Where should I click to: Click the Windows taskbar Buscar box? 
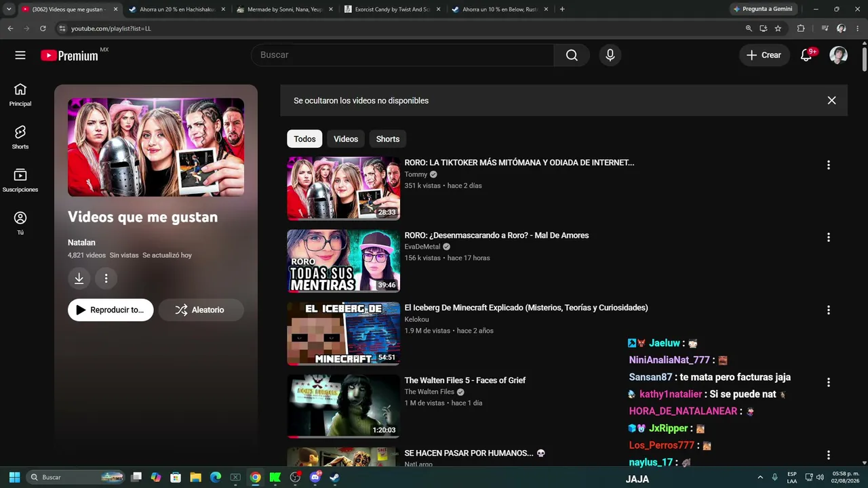point(76,477)
